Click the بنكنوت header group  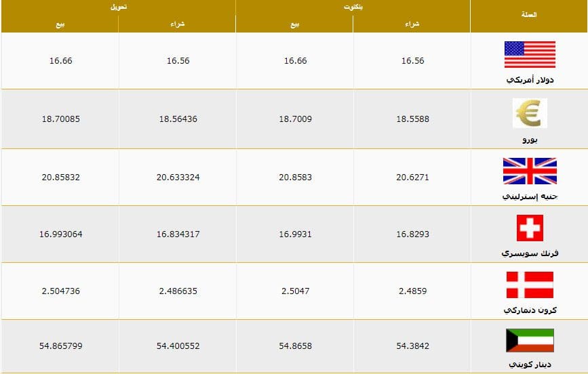(353, 7)
